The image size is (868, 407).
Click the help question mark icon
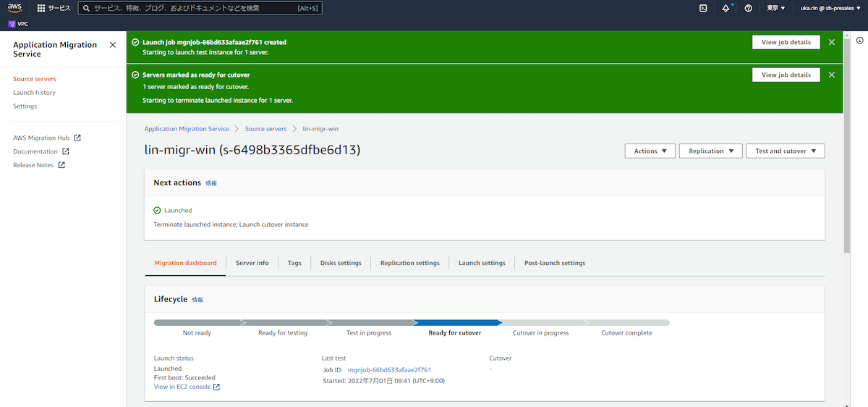click(x=748, y=8)
